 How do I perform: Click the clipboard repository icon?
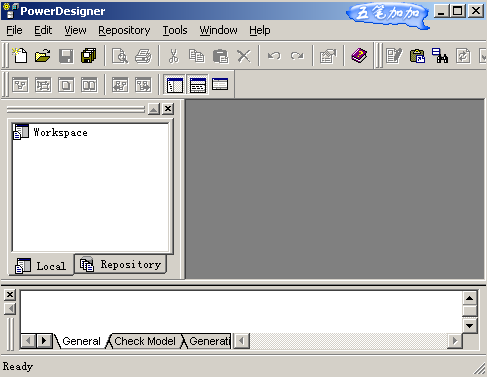coord(417,56)
